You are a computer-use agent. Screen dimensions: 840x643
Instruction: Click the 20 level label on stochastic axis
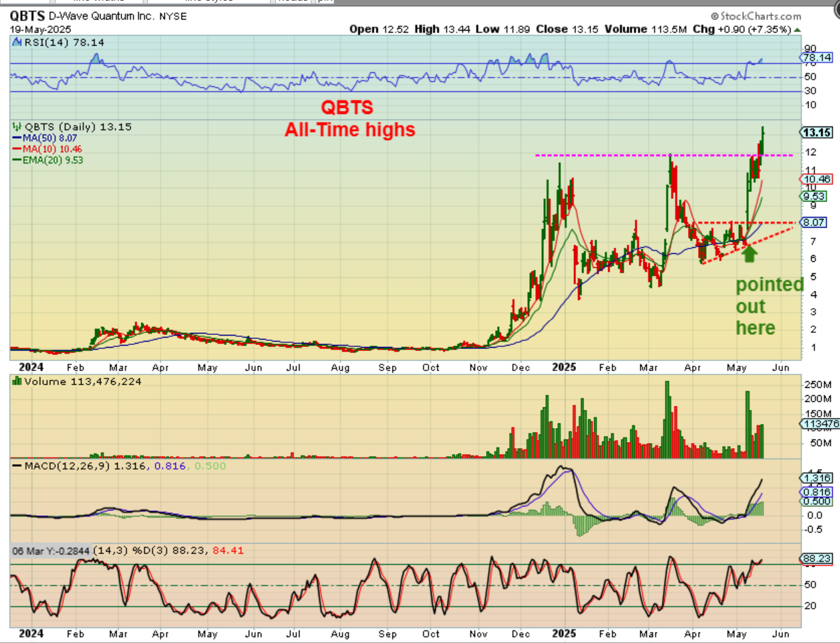[x=811, y=606]
